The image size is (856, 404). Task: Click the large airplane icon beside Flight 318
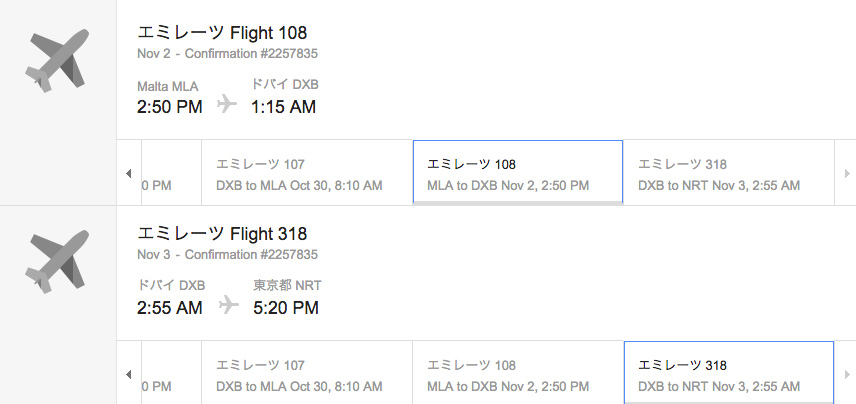click(56, 262)
